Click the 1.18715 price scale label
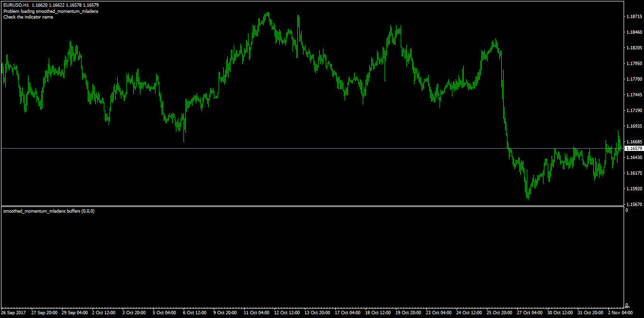Screen dimensions: 644x318 [x=634, y=17]
